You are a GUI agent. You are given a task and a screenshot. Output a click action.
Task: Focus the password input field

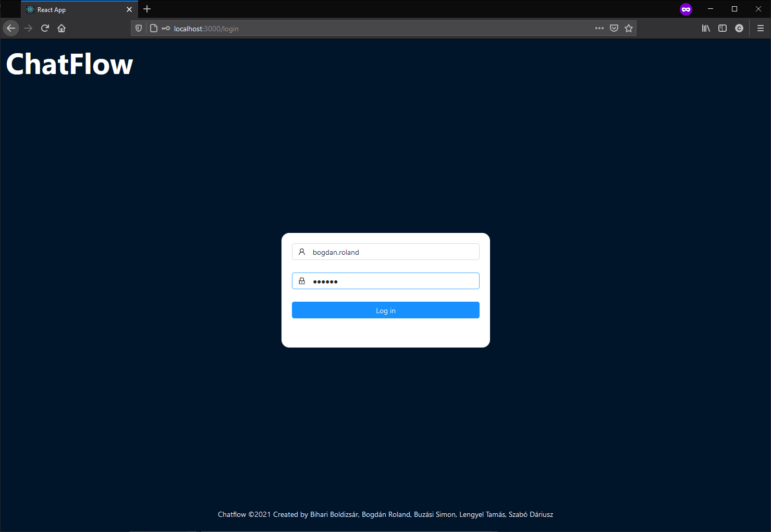386,281
